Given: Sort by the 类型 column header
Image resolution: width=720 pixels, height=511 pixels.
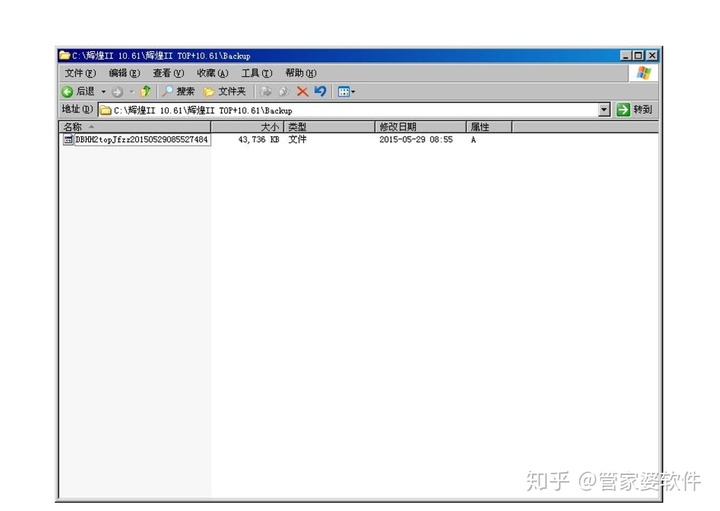Looking at the screenshot, I should (329, 127).
